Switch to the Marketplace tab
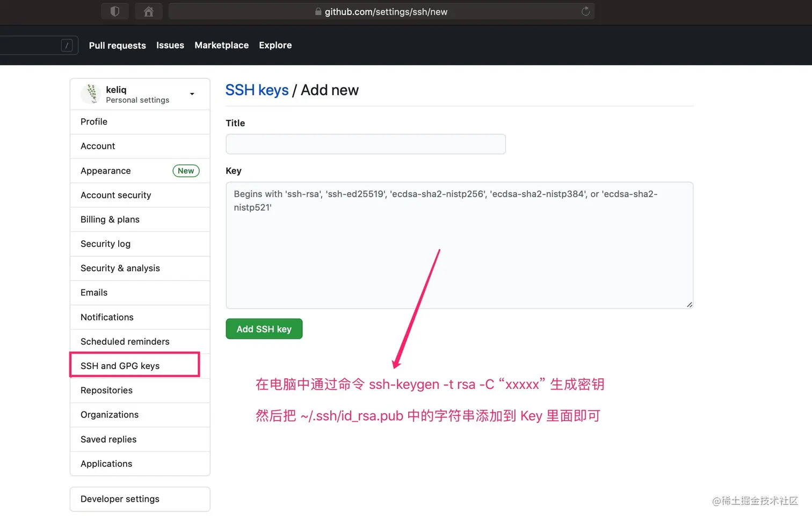This screenshot has width=812, height=520. point(221,45)
